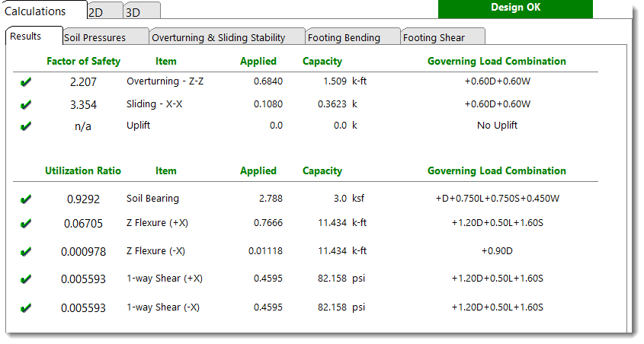Viewport: 644px width, 344px height.
Task: Click the checkmark beside Z Flexure (-X)
Action: pyautogui.click(x=26, y=251)
